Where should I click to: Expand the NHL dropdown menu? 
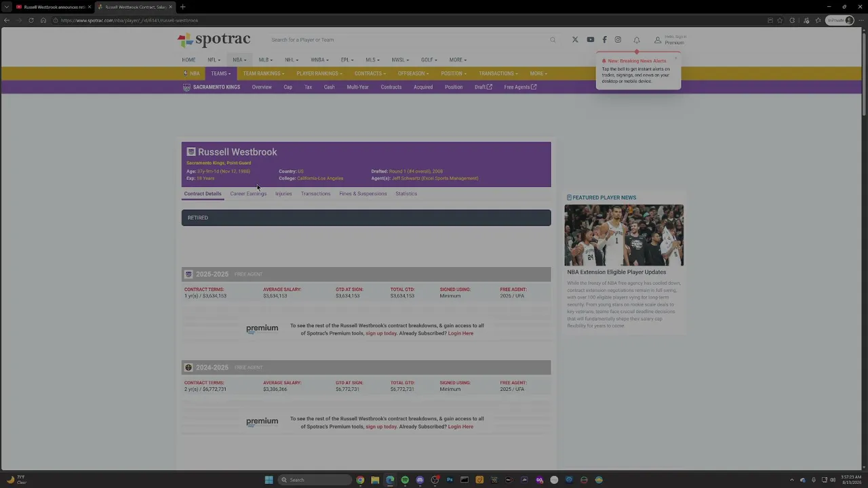[x=291, y=60]
